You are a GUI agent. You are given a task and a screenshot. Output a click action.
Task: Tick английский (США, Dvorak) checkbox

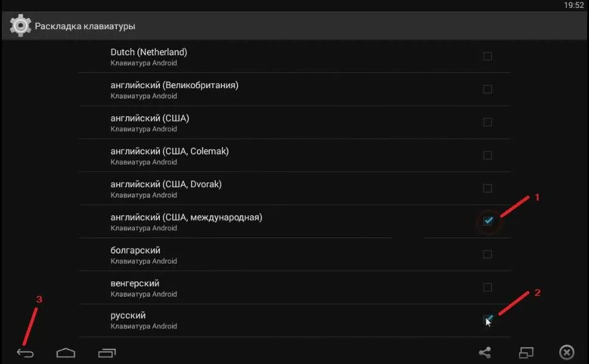pyautogui.click(x=487, y=188)
